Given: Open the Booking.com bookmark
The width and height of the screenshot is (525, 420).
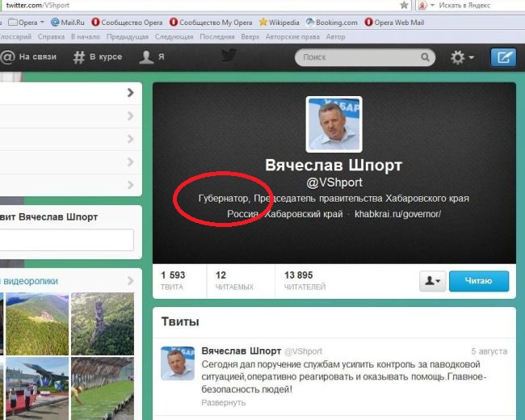Looking at the screenshot, I should 332,23.
